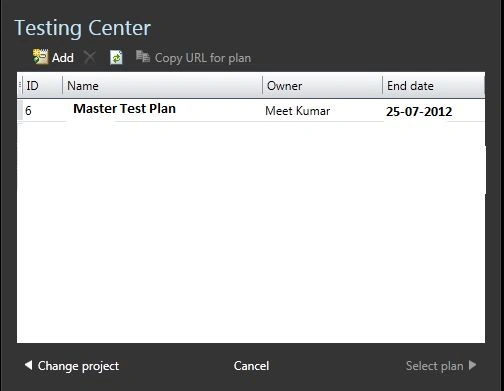
Task: Sort by the Name column header
Action: [x=162, y=86]
